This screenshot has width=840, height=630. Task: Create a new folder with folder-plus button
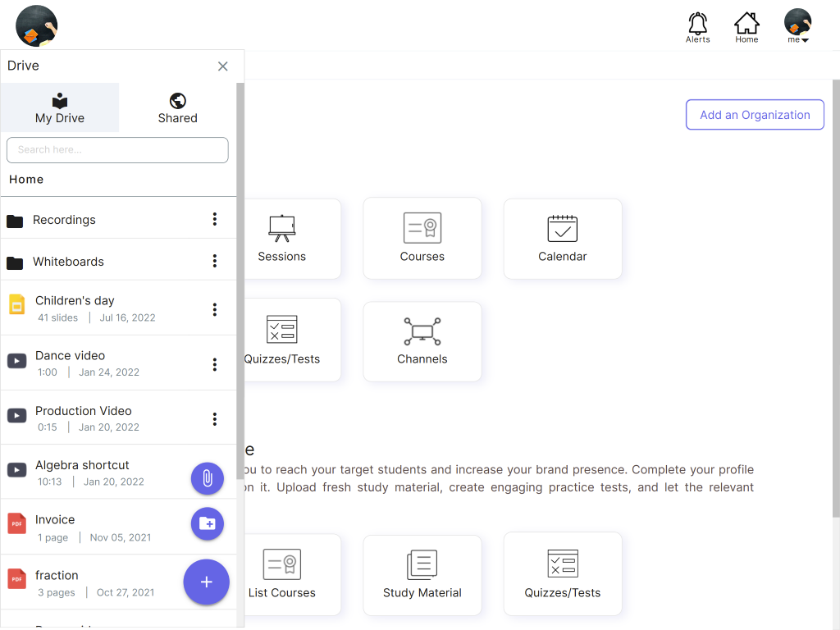click(208, 523)
